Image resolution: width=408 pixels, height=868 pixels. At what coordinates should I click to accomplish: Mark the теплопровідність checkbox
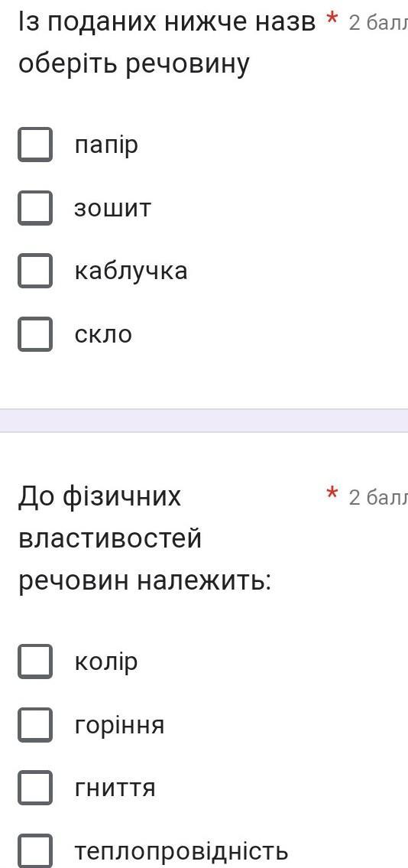click(x=35, y=850)
